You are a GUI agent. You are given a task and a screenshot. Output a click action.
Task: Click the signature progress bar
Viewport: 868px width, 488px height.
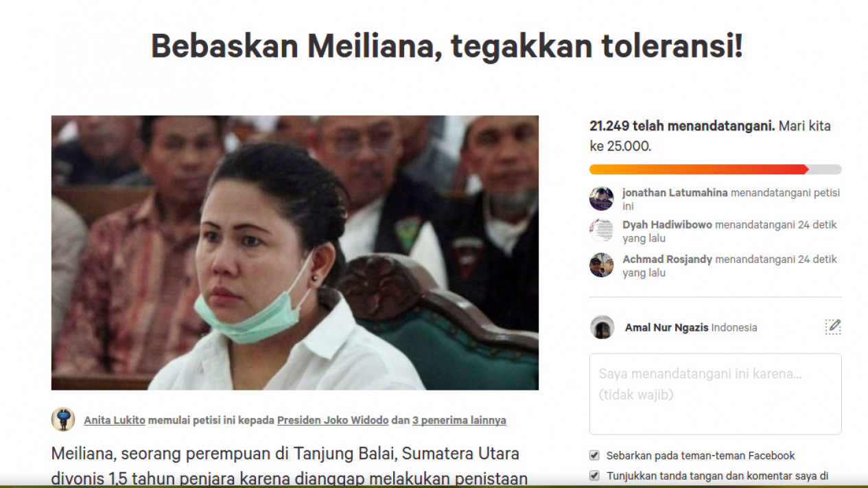click(x=716, y=170)
